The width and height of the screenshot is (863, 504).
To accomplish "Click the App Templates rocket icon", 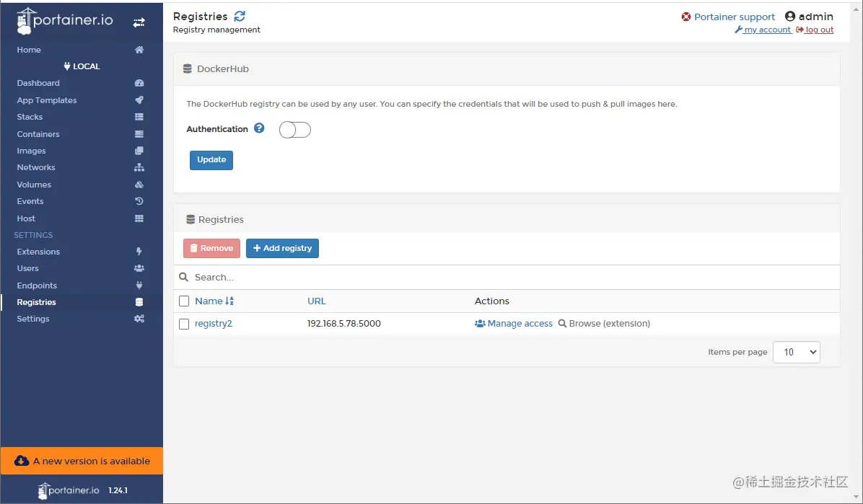I will 139,100.
